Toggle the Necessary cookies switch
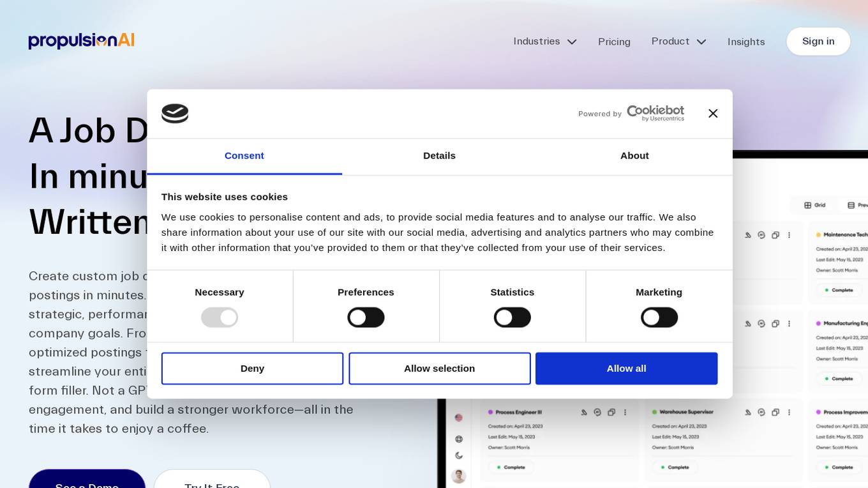868x488 pixels. [x=220, y=317]
